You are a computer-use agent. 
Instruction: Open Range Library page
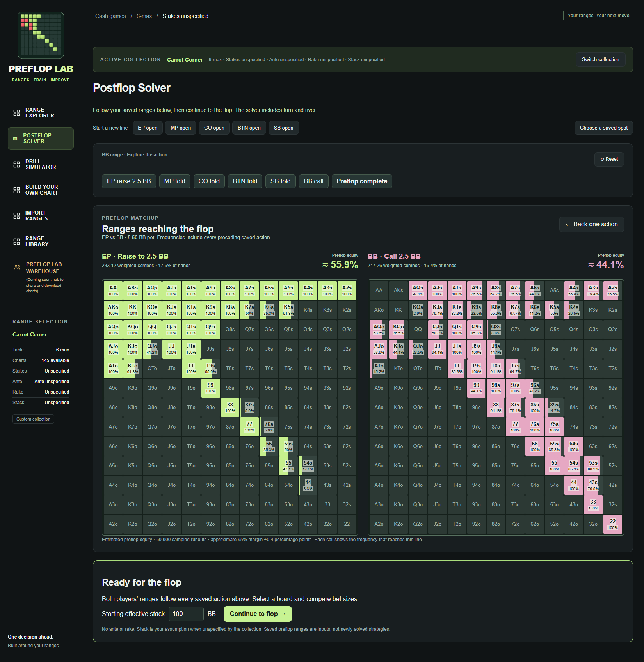(x=41, y=241)
